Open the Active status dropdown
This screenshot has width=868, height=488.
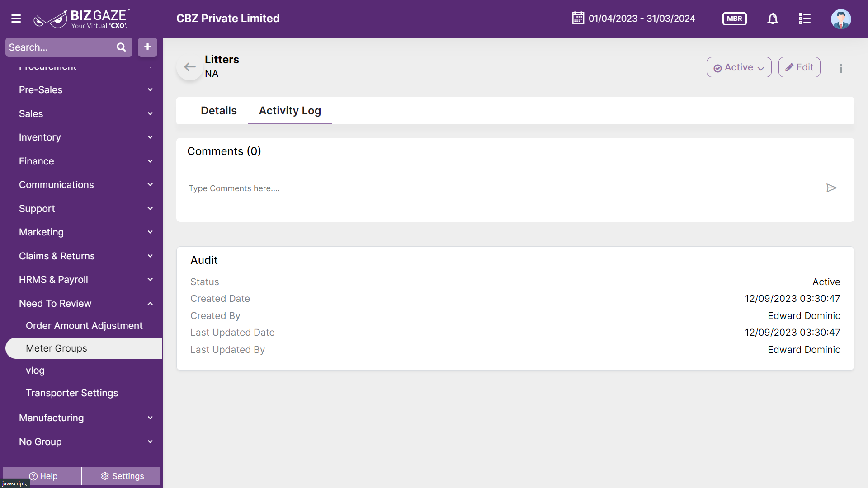pyautogui.click(x=739, y=67)
